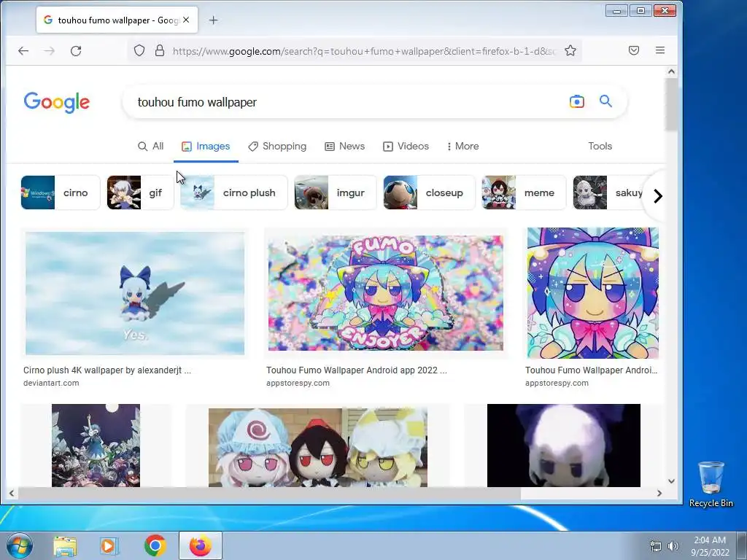Open the dark Cirno crowd artwork thumbnail
747x560 pixels.
[96, 446]
